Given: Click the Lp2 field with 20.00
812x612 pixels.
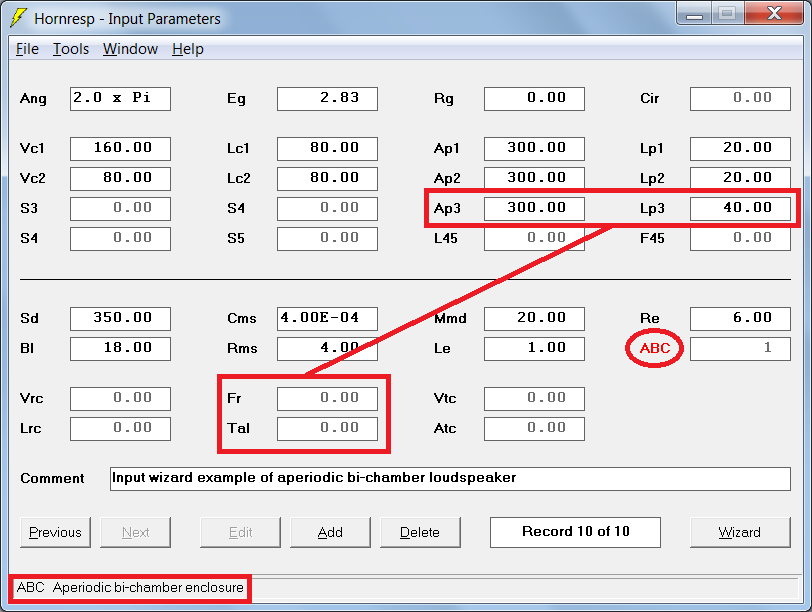Looking at the screenshot, I should pyautogui.click(x=740, y=179).
